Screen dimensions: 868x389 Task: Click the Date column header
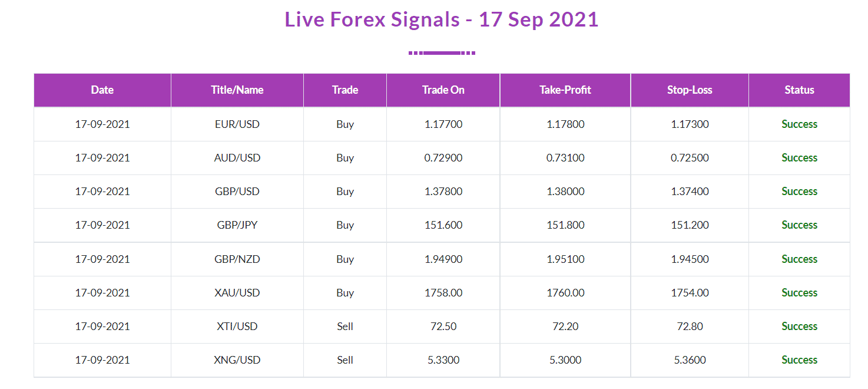click(102, 90)
